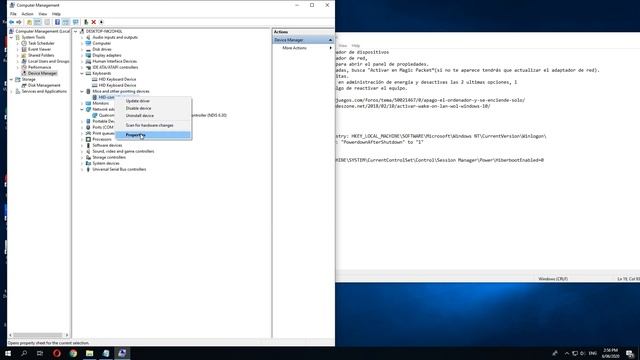Select Task Scheduler in the console tree

pos(41,43)
